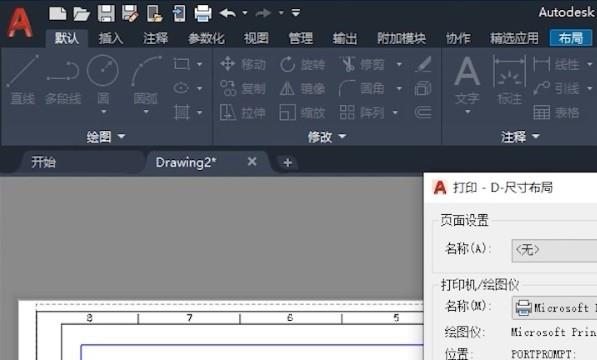Select the rectangle draw tool
This screenshot has height=360, width=597.
(x=182, y=64)
